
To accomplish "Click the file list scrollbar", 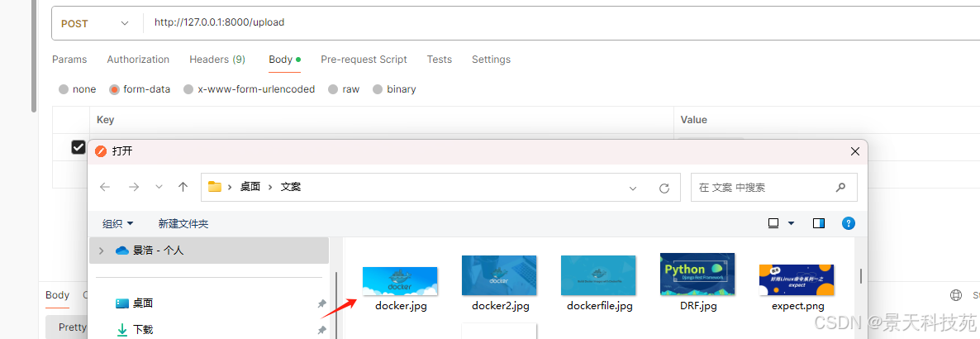I will point(861,276).
